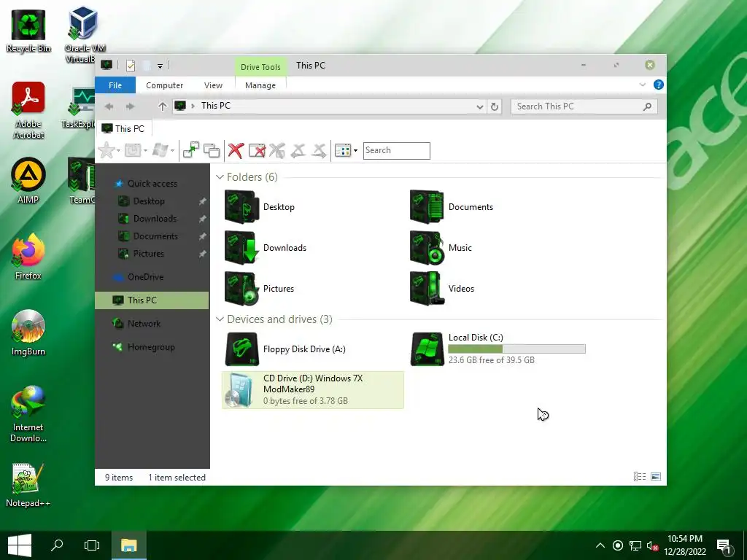Screen dimensions: 747x560
Task: Collapse the Devices and drives (3) group
Action: [x=220, y=319]
